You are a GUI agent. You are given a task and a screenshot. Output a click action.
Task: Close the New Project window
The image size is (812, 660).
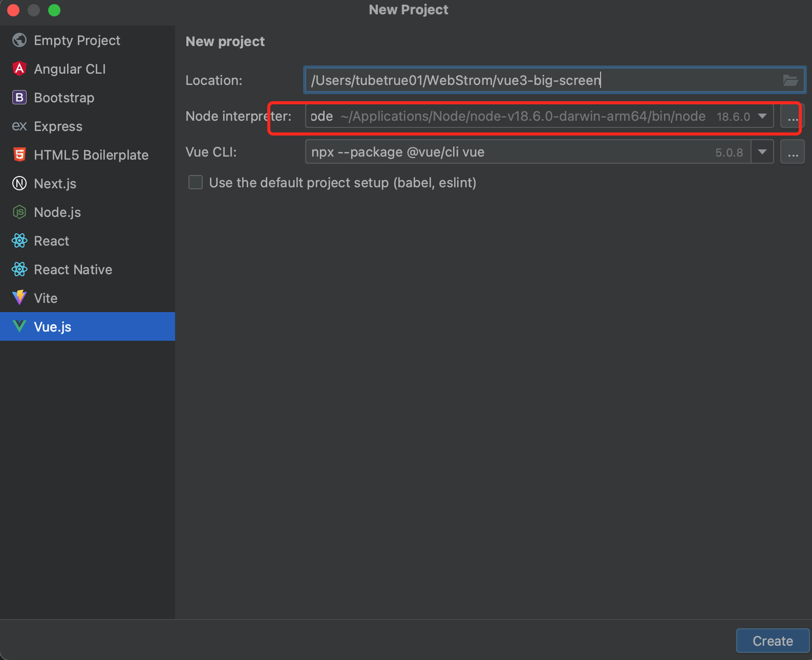(x=13, y=10)
